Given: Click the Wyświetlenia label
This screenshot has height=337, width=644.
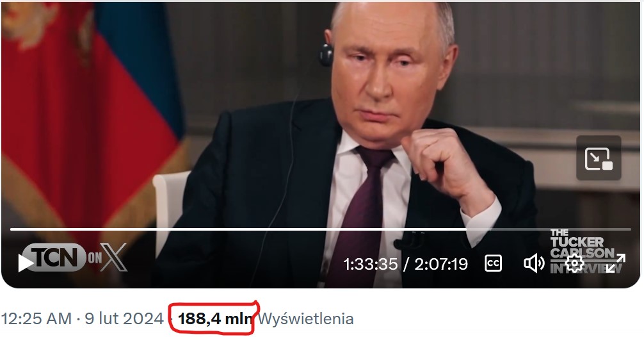Looking at the screenshot, I should [x=306, y=319].
